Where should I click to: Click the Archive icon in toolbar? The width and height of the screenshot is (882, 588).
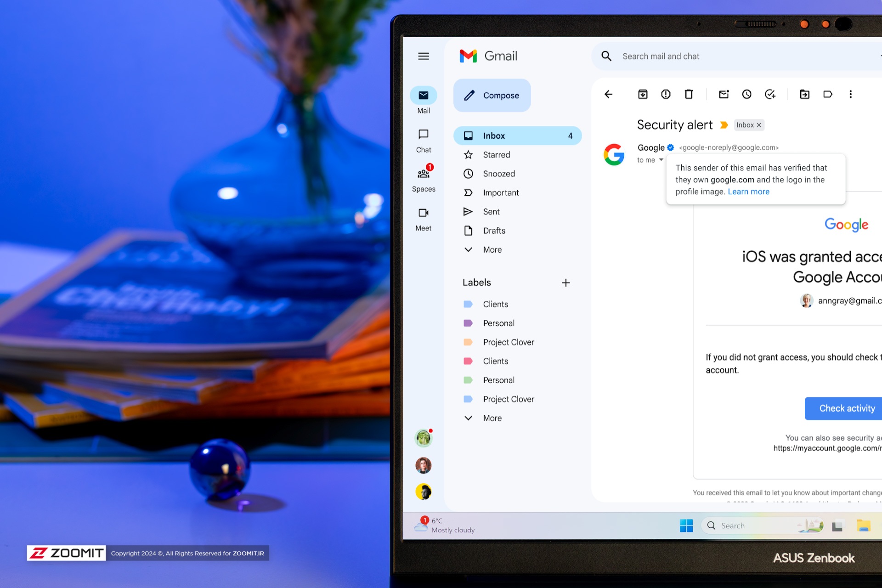coord(643,95)
